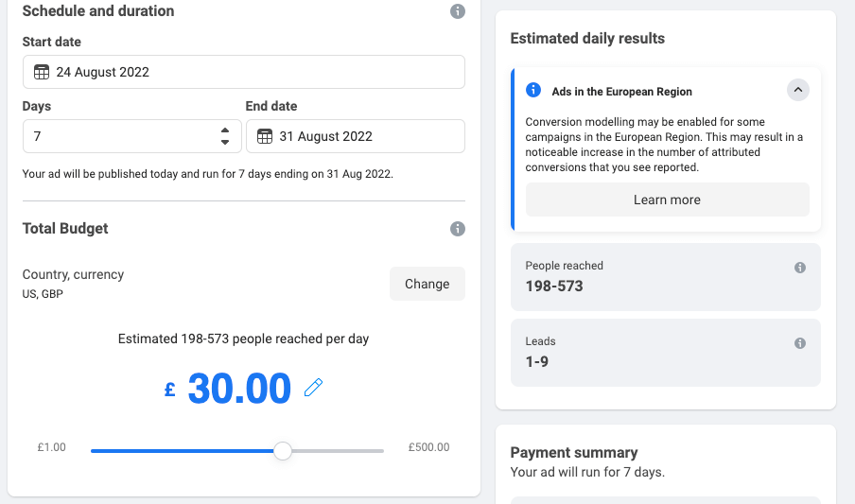Viewport: 855px width, 504px height.
Task: Click the blue European Region info icon
Action: click(533, 91)
